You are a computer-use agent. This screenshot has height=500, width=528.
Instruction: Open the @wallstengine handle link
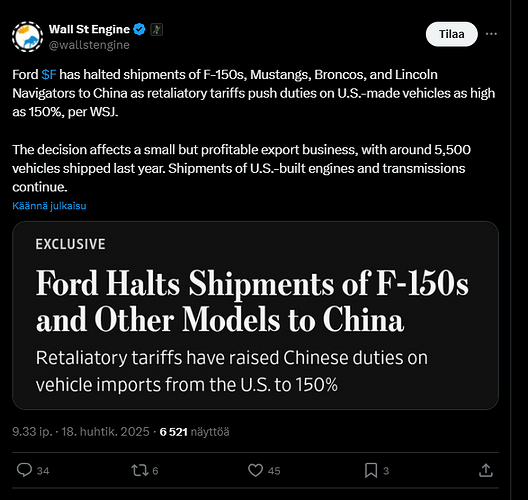(89, 45)
